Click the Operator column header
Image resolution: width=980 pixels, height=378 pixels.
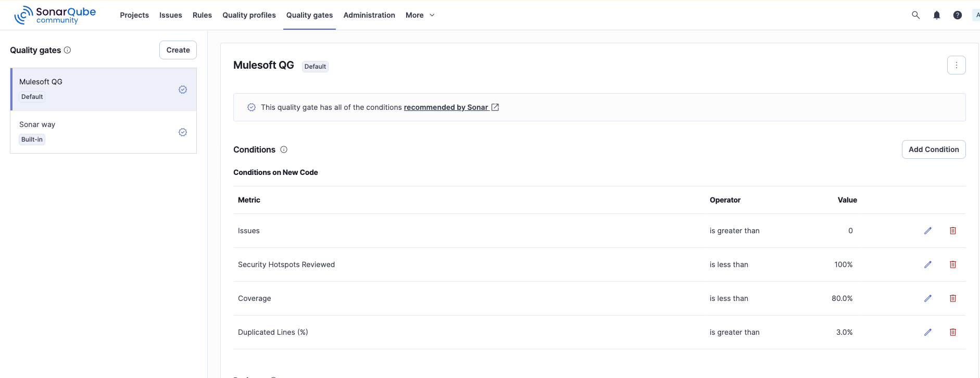point(725,200)
